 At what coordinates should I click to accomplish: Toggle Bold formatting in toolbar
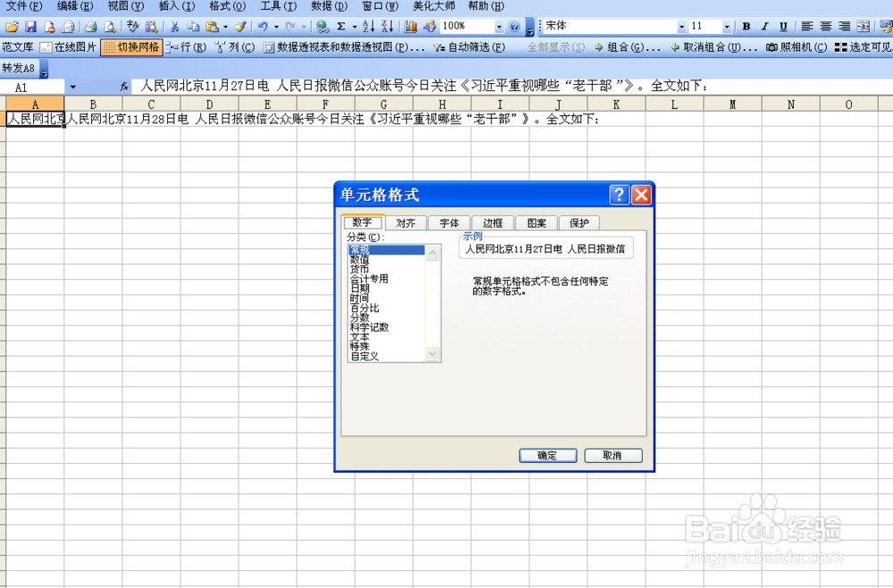[747, 28]
